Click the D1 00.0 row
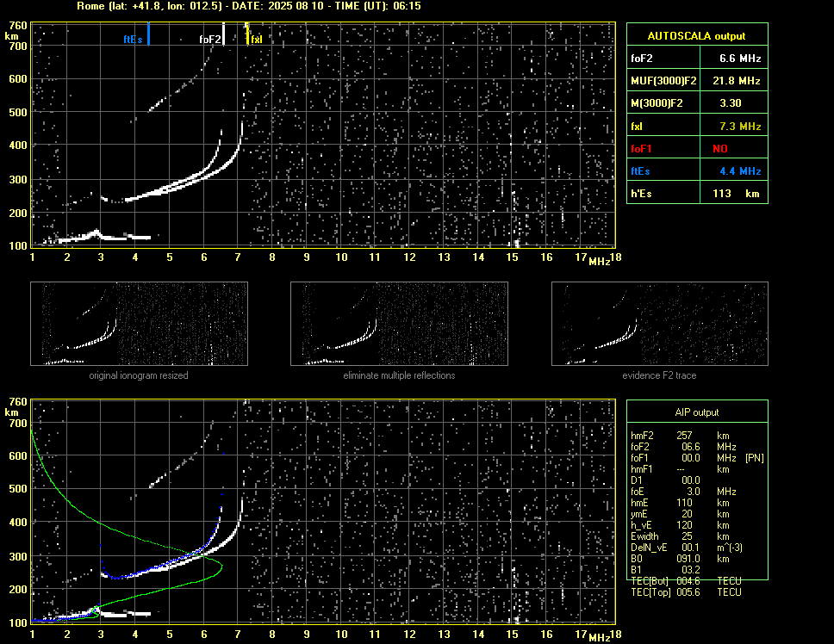 [x=665, y=480]
